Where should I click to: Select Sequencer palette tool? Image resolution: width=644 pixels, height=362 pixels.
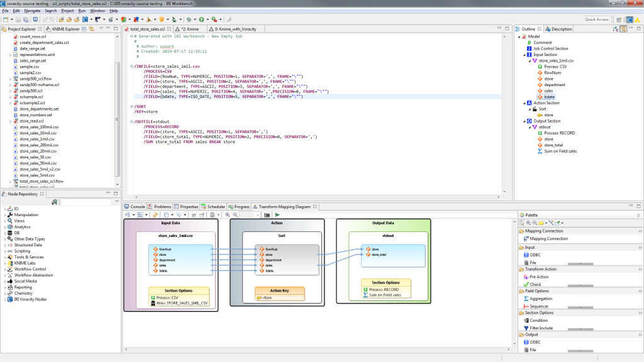coord(536,306)
